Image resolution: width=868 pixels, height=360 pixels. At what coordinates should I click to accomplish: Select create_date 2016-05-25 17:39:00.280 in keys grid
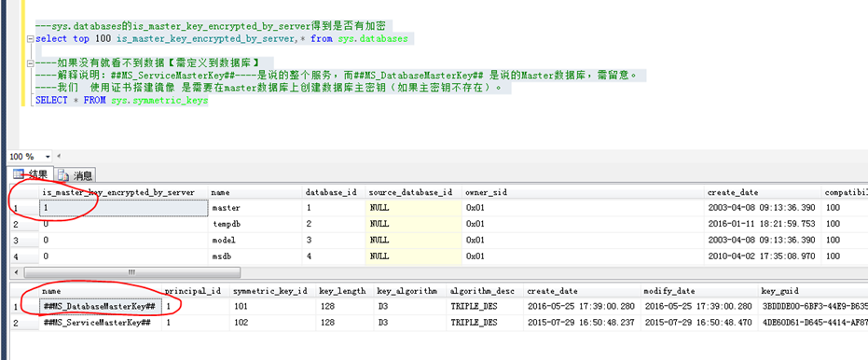click(582, 306)
